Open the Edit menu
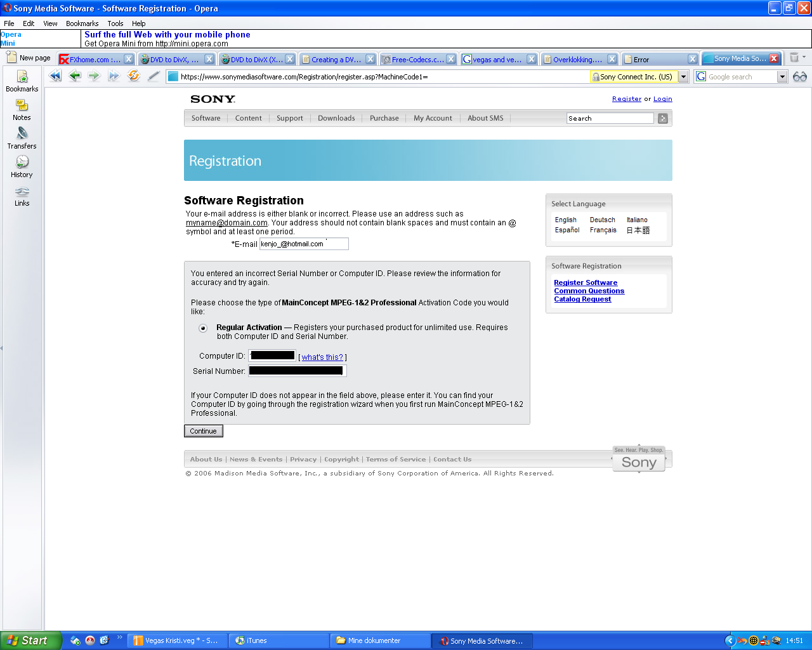The image size is (812, 650). [x=29, y=23]
